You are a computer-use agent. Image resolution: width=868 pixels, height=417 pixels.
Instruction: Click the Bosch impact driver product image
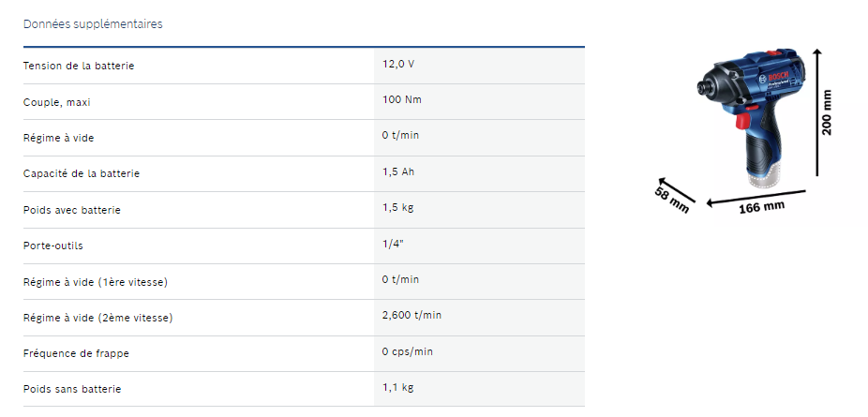(x=752, y=118)
